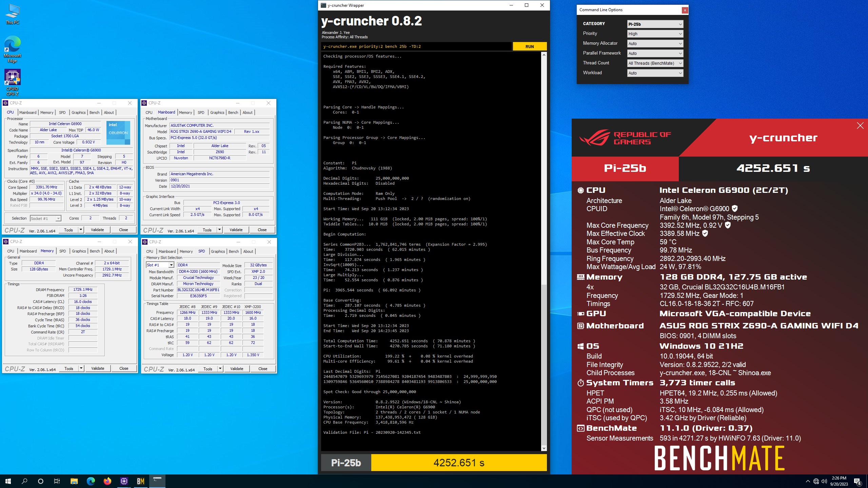
Task: Click console scrollbar up arrow
Action: click(x=544, y=55)
